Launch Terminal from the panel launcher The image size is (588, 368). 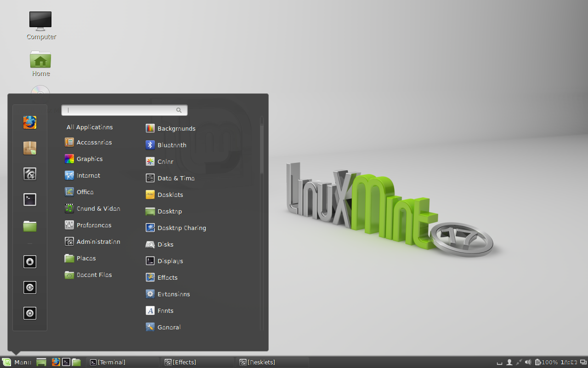(66, 362)
